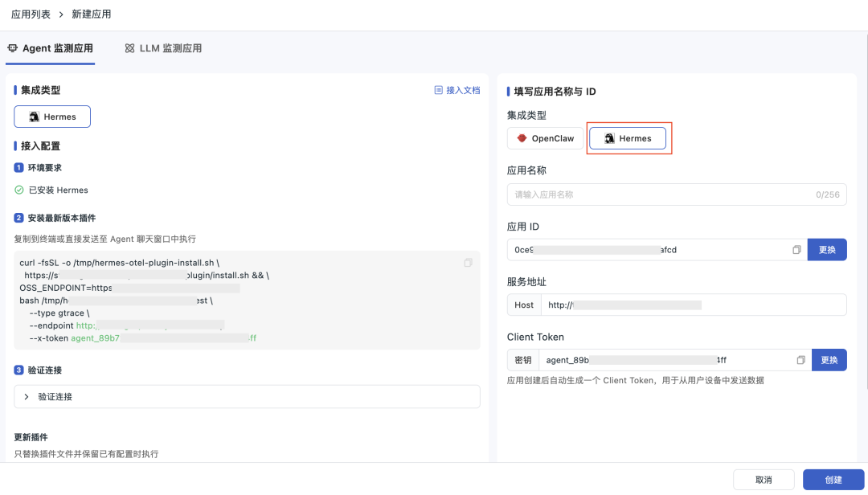Click the Client Token helper description text
868x495 pixels.
pos(636,380)
